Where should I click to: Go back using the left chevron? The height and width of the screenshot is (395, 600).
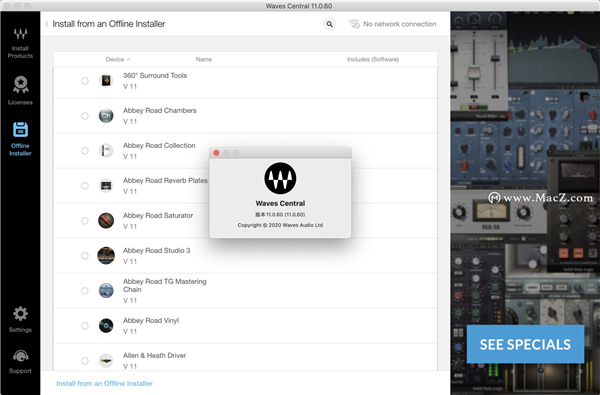[47, 24]
